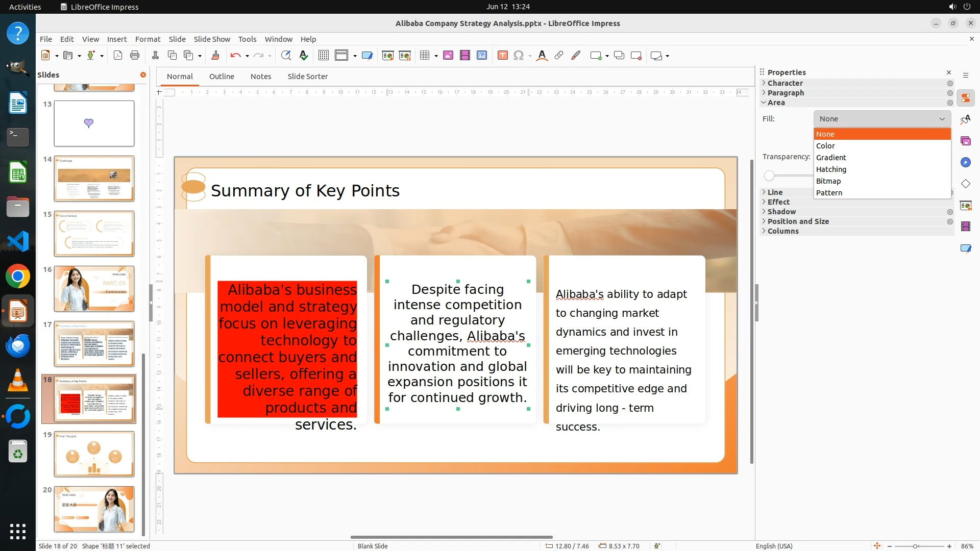Click the Print icon in toolbar

[135, 56]
